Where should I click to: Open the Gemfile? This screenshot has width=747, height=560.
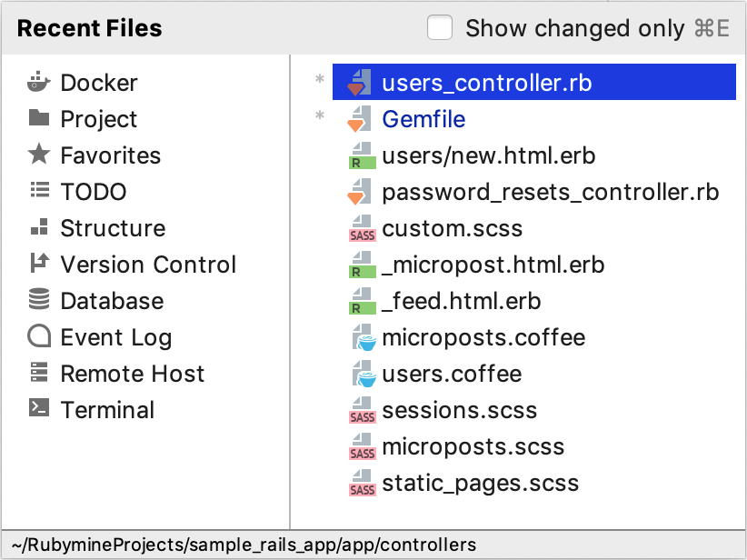422,118
